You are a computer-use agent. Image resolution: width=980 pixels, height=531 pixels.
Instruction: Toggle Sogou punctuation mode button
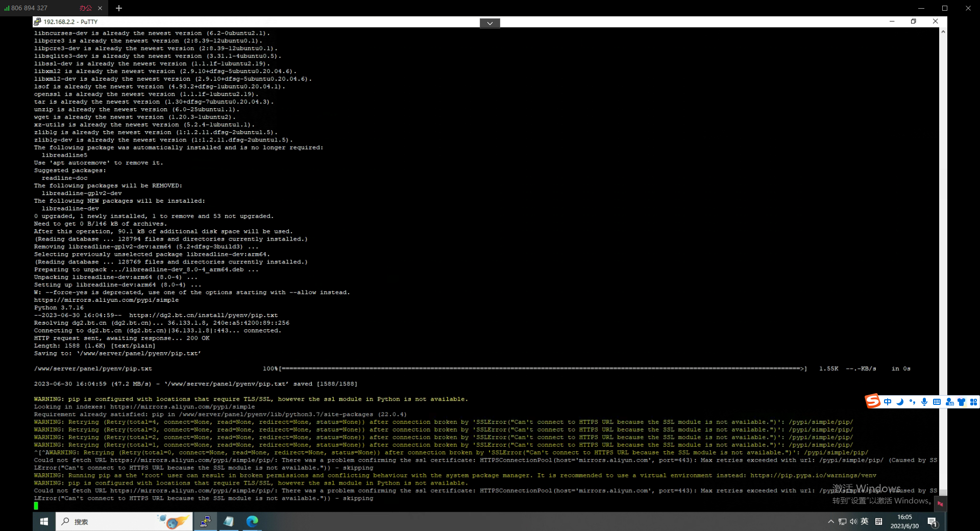tap(912, 402)
